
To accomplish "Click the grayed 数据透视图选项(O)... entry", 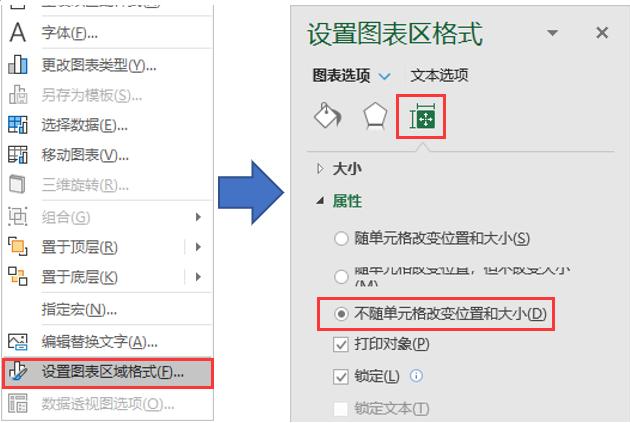I will click(108, 404).
